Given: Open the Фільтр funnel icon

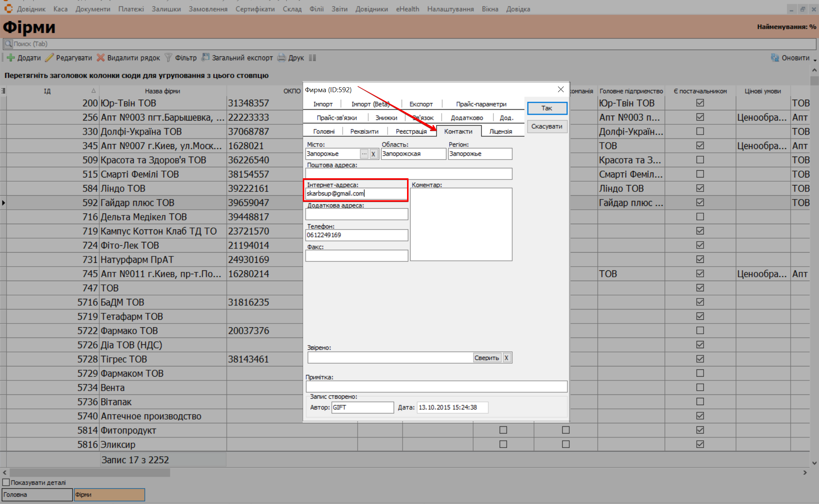Looking at the screenshot, I should coord(168,58).
